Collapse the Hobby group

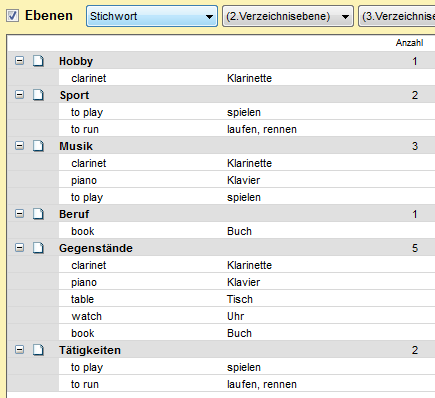pos(20,61)
